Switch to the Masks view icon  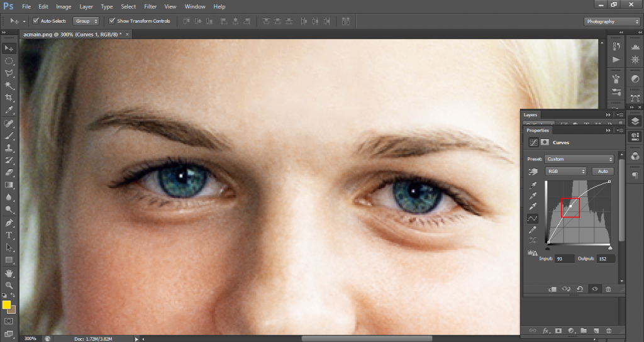click(545, 143)
